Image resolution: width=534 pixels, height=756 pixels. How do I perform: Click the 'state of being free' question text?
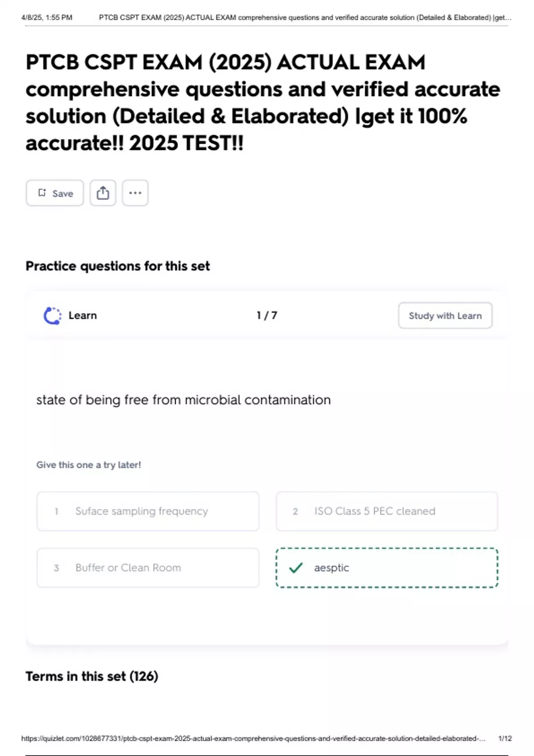tap(183, 400)
